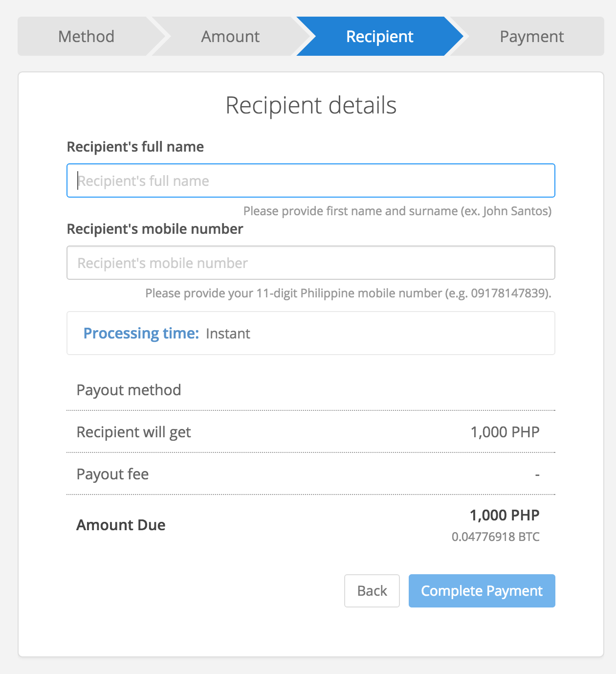
Task: Click the Recipient's mobile number input field
Action: point(311,263)
